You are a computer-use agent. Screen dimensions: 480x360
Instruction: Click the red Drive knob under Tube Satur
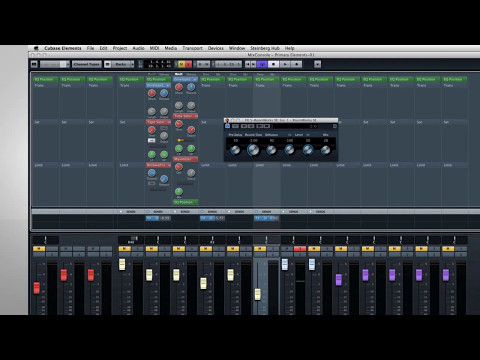(x=179, y=124)
